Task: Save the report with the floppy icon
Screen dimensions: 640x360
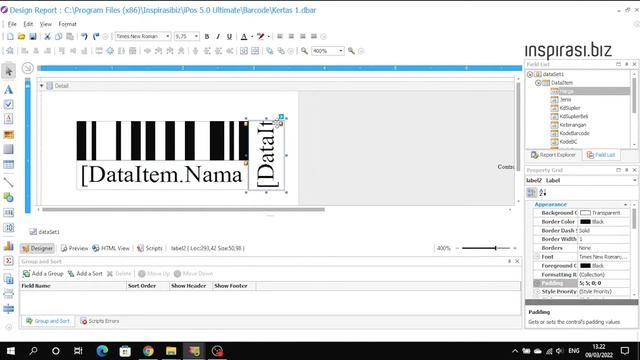Action: (33, 37)
